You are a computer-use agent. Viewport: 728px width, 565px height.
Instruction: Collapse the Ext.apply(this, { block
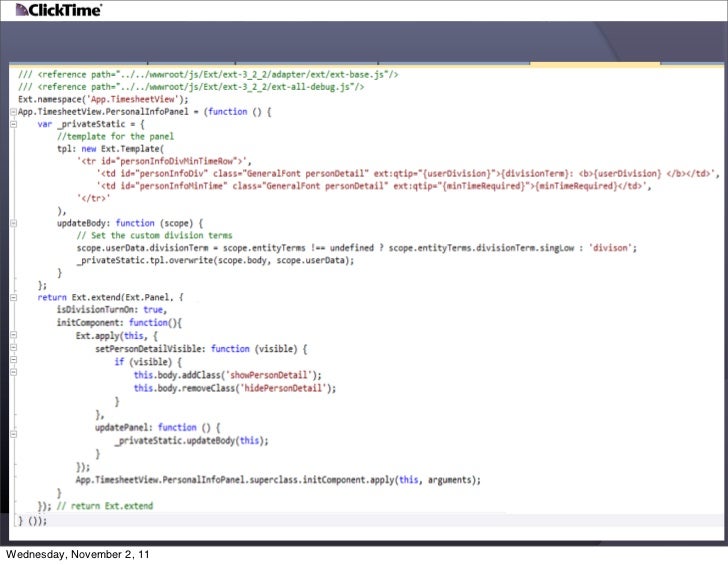point(13,335)
